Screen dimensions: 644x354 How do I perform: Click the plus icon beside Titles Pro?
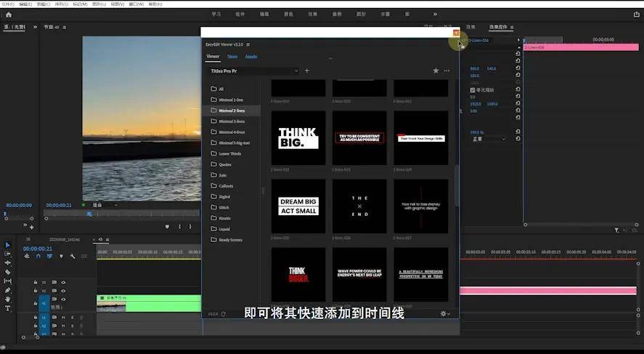point(307,71)
